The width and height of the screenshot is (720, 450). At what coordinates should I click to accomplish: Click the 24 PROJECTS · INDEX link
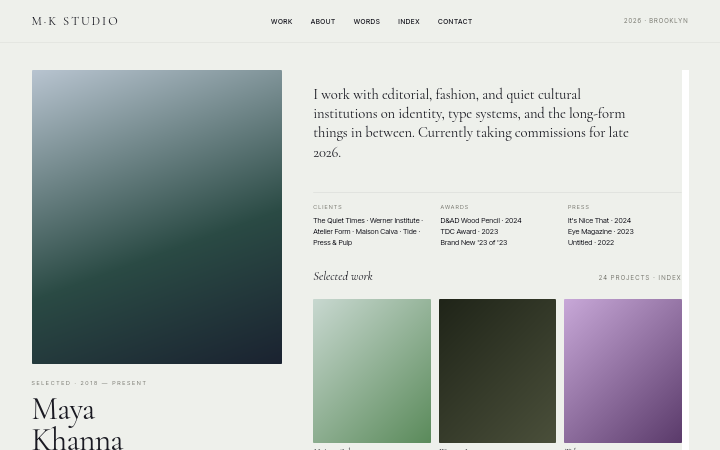coord(639,277)
